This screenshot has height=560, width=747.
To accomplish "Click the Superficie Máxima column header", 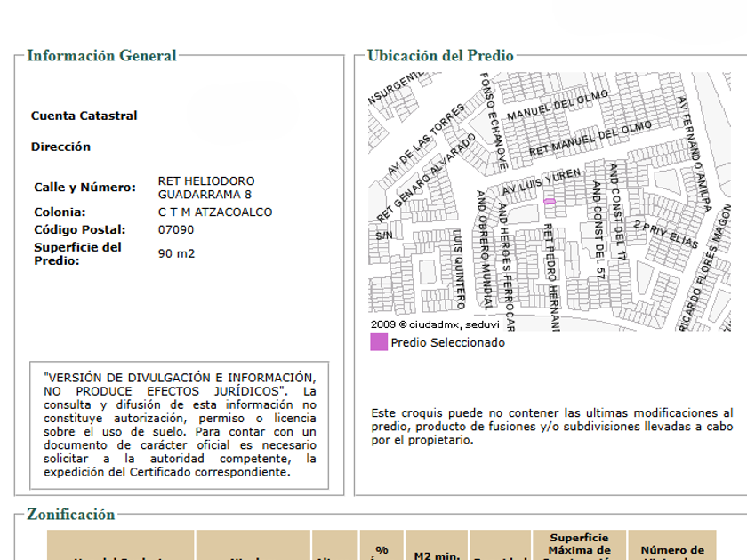I will pyautogui.click(x=579, y=544).
